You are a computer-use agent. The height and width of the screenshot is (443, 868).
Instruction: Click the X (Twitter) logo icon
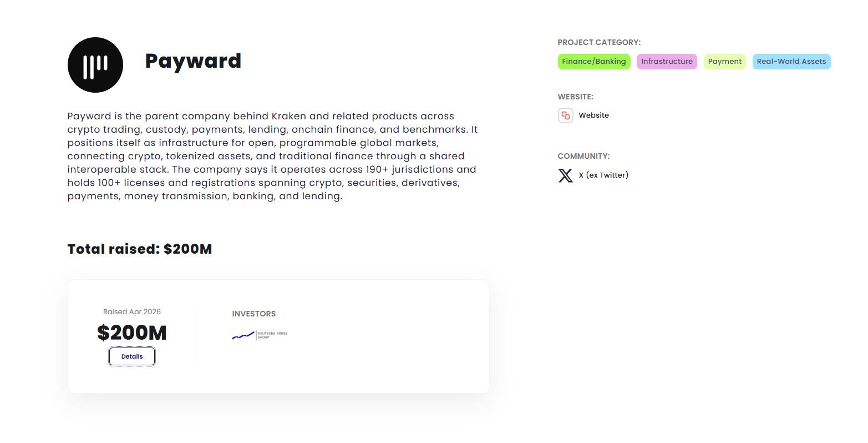[565, 175]
